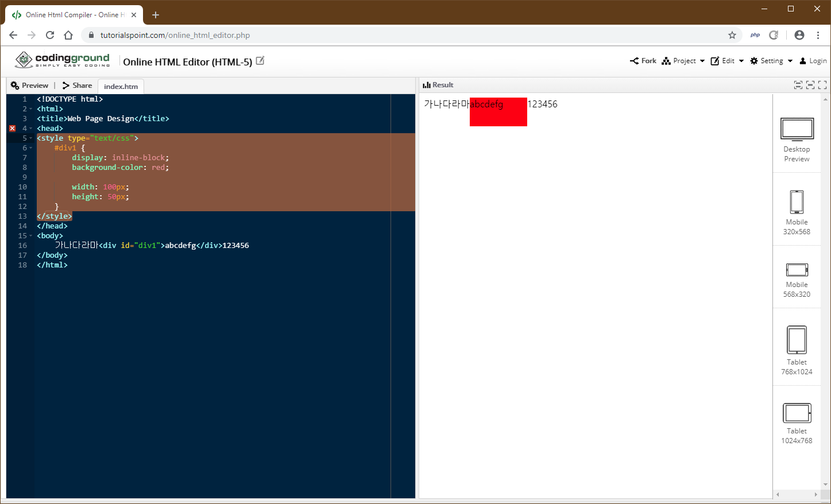Bookmark this page with star icon
Image resolution: width=831 pixels, height=504 pixels.
(732, 35)
